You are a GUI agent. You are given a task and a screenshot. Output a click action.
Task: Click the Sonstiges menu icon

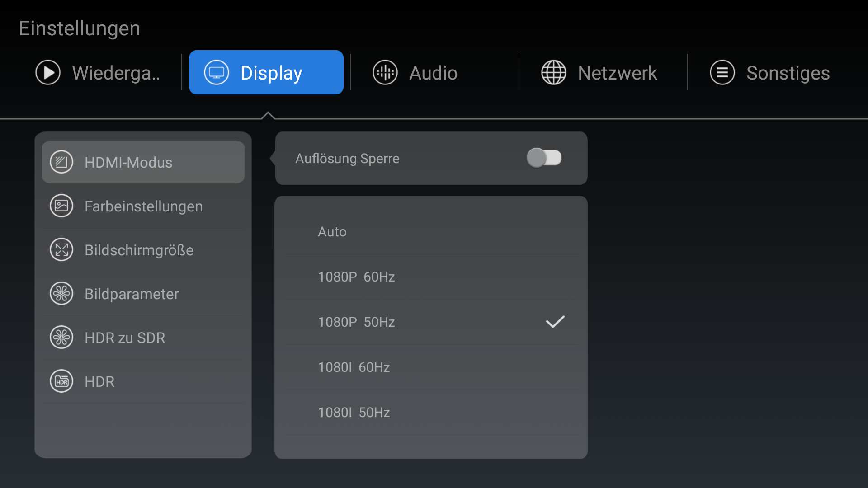coord(722,72)
